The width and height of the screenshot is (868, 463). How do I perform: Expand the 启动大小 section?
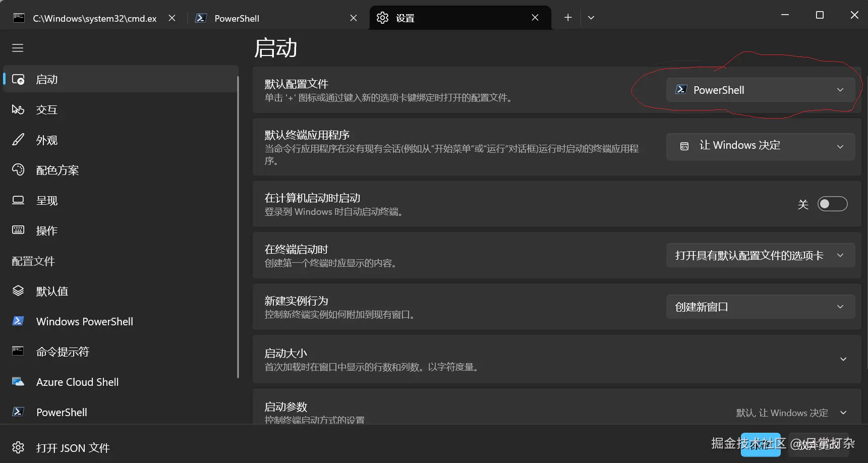[x=844, y=359]
